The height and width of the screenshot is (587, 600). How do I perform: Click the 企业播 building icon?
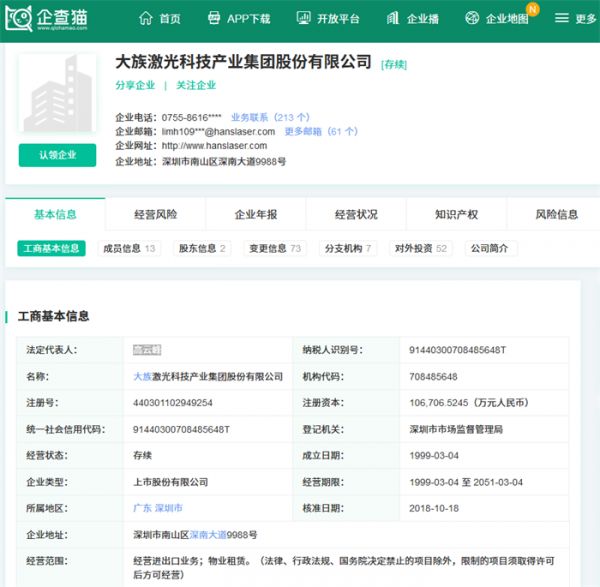[393, 18]
